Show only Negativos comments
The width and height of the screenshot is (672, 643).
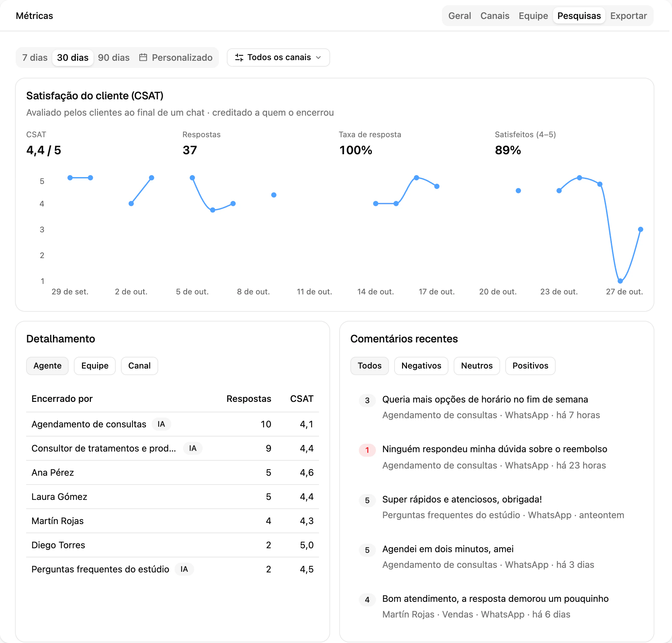421,366
